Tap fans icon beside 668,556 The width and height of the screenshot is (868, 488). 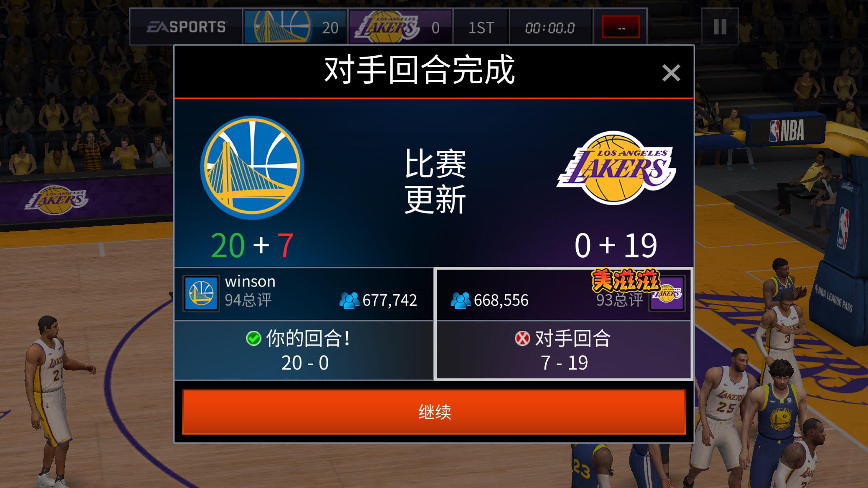(x=460, y=301)
